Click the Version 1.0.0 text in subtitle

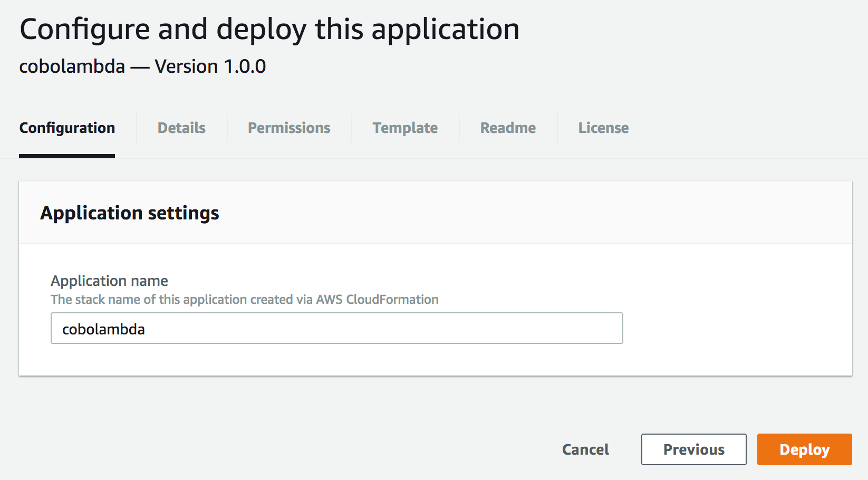click(210, 66)
